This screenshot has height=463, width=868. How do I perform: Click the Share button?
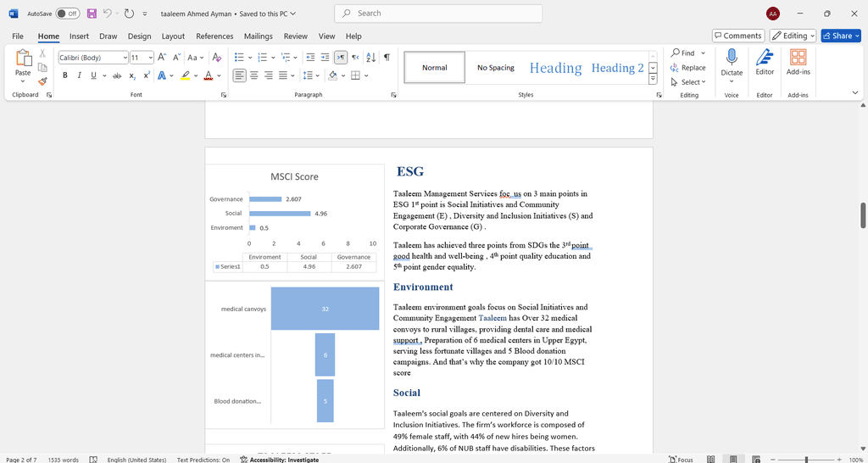coord(841,36)
